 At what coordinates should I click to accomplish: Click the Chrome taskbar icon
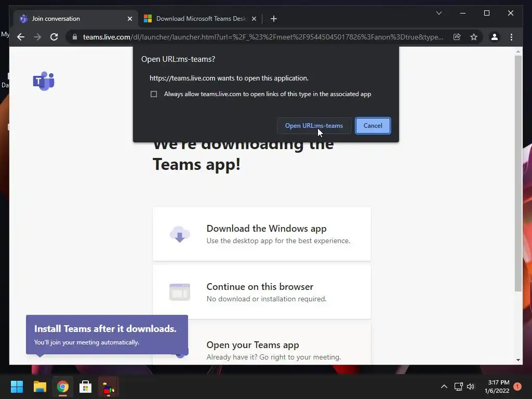coord(62,387)
